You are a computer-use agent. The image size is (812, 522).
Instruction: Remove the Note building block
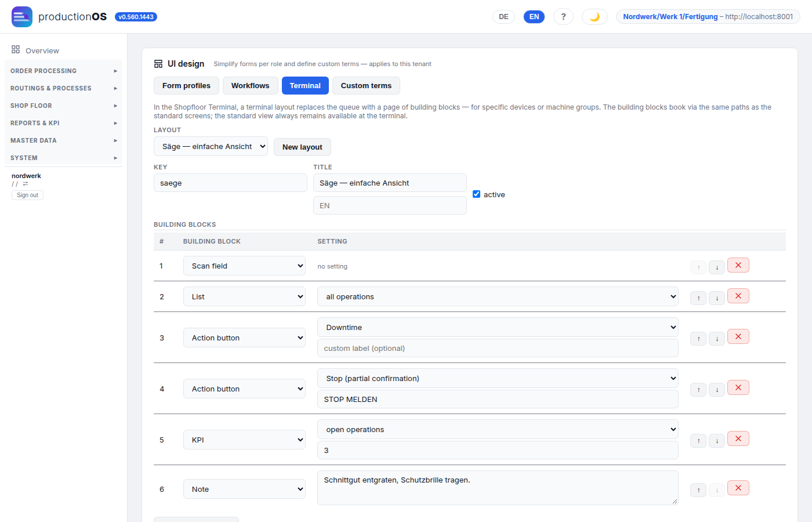point(738,488)
